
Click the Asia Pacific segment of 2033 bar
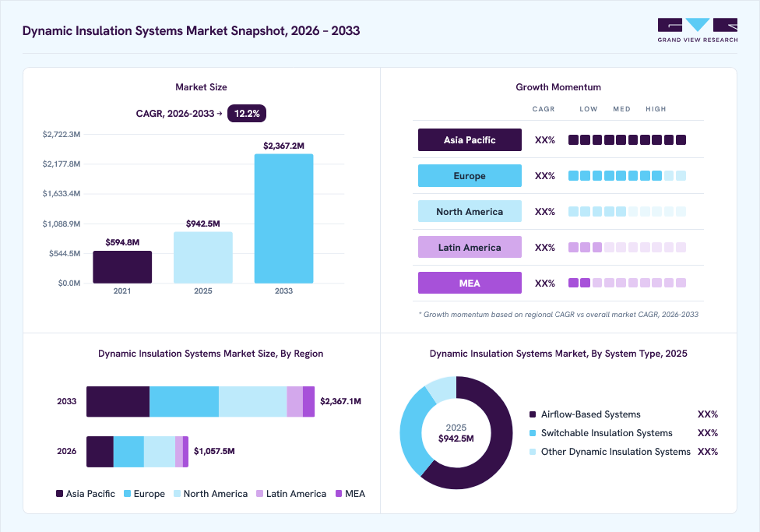tap(118, 402)
